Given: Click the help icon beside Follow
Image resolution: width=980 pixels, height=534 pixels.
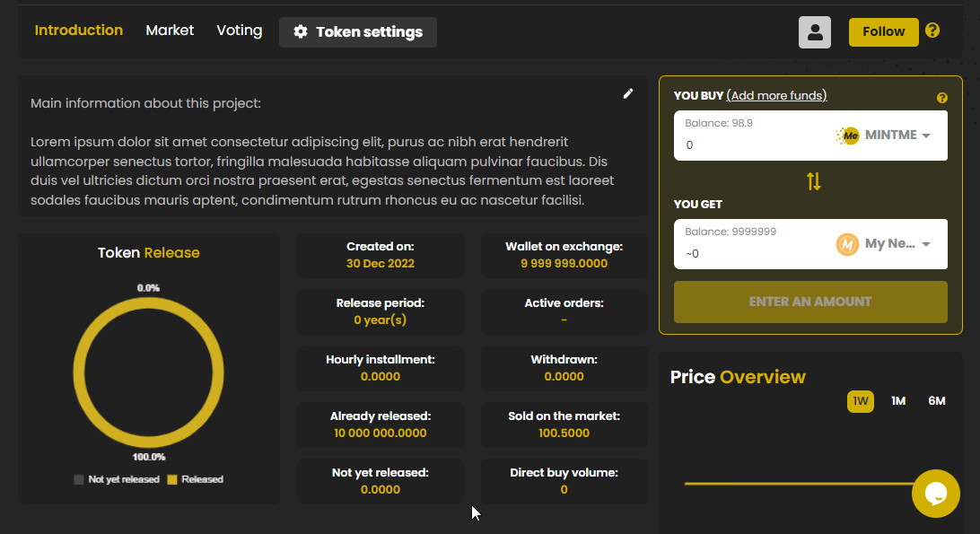Looking at the screenshot, I should pyautogui.click(x=932, y=31).
